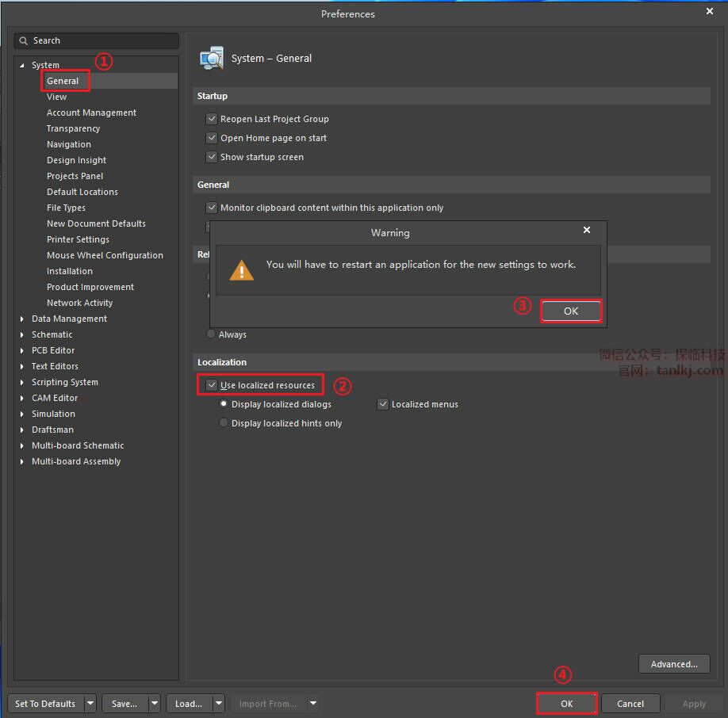The height and width of the screenshot is (718, 728).
Task: Open Installation settings page
Action: [70, 271]
